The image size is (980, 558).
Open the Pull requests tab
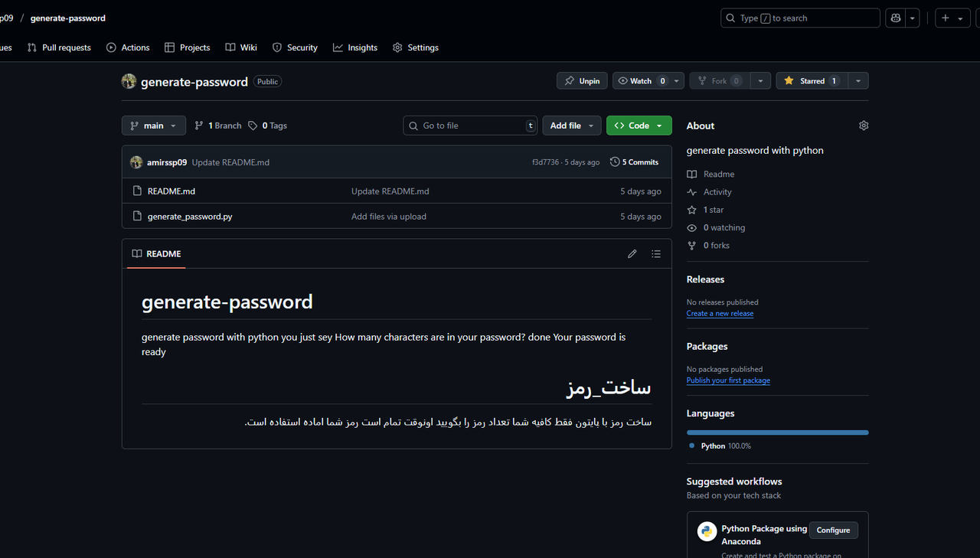tap(59, 47)
